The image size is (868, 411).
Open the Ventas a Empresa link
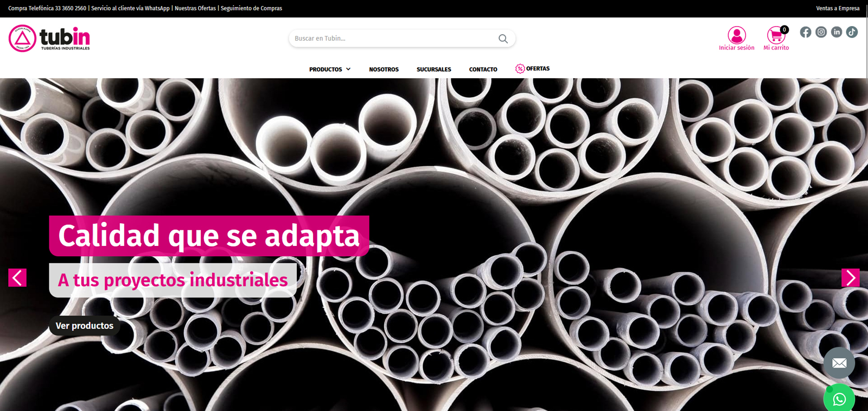[837, 8]
